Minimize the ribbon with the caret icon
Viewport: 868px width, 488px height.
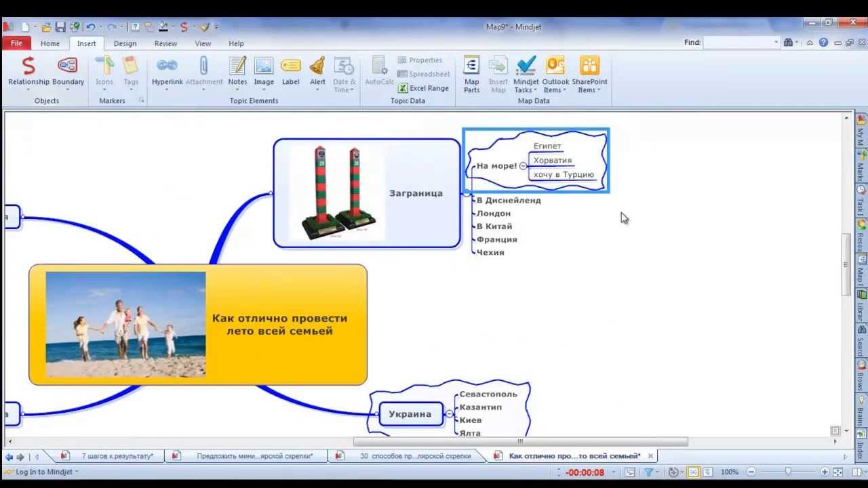point(810,42)
